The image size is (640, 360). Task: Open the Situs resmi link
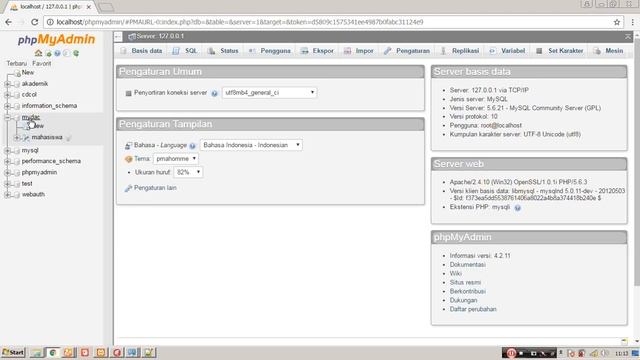click(465, 283)
